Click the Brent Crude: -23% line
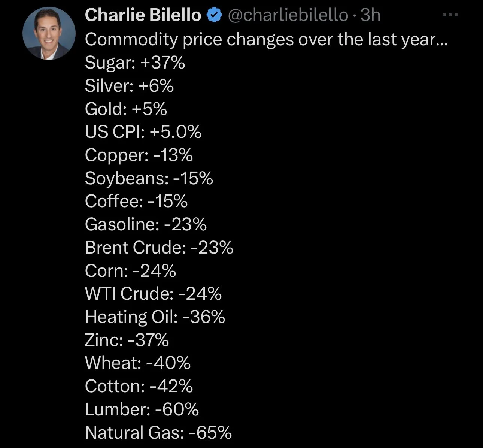This screenshot has height=448, width=483. tap(159, 248)
